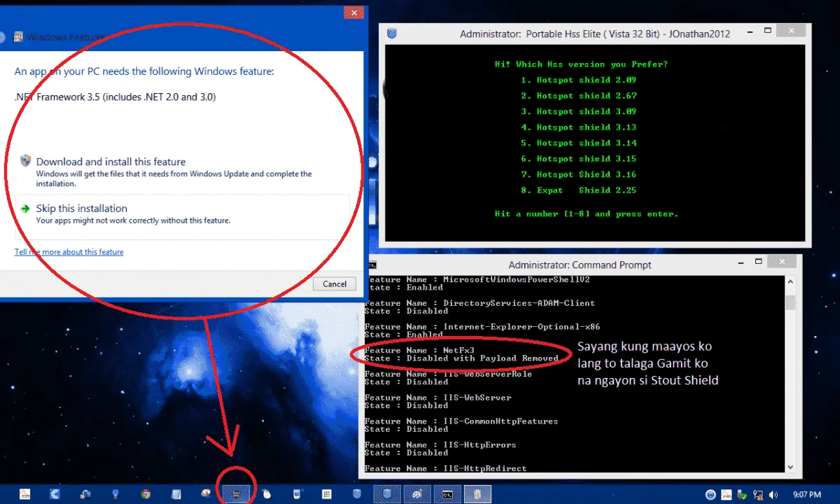Click the green arrow beside Skip this installation
This screenshot has width=840, height=504.
pyautogui.click(x=25, y=209)
